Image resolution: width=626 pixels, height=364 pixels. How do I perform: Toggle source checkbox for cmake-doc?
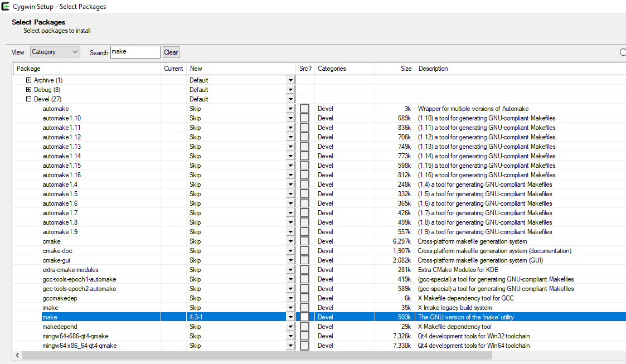pyautogui.click(x=304, y=251)
